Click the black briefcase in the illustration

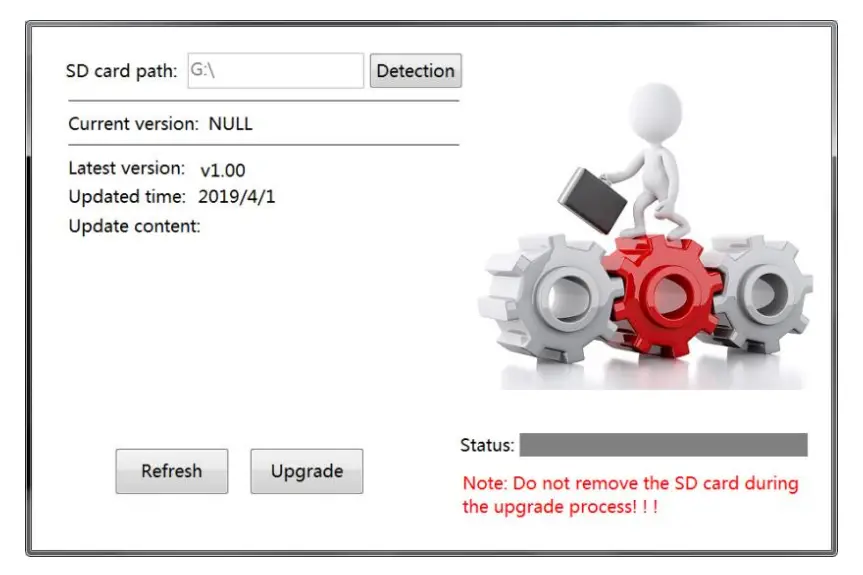coord(592,200)
